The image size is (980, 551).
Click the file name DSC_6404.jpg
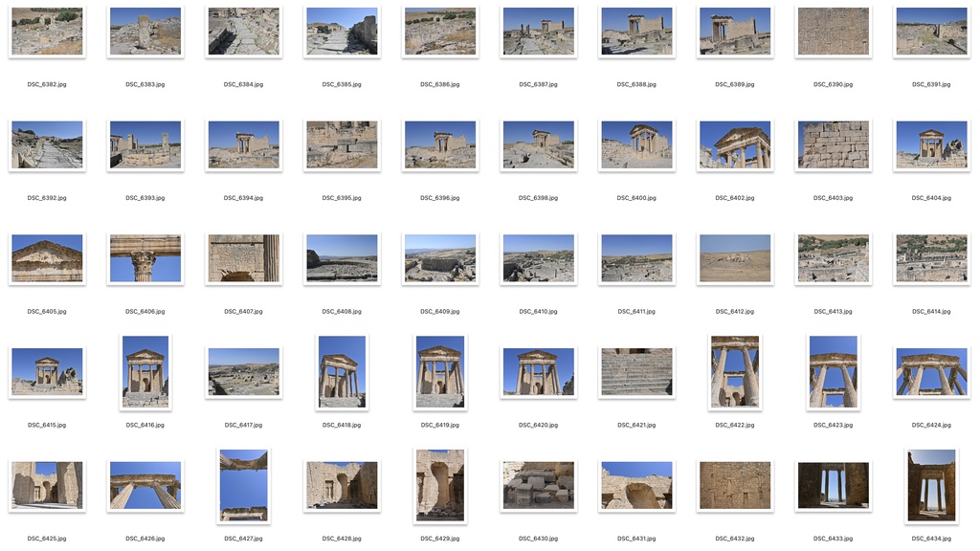(931, 198)
